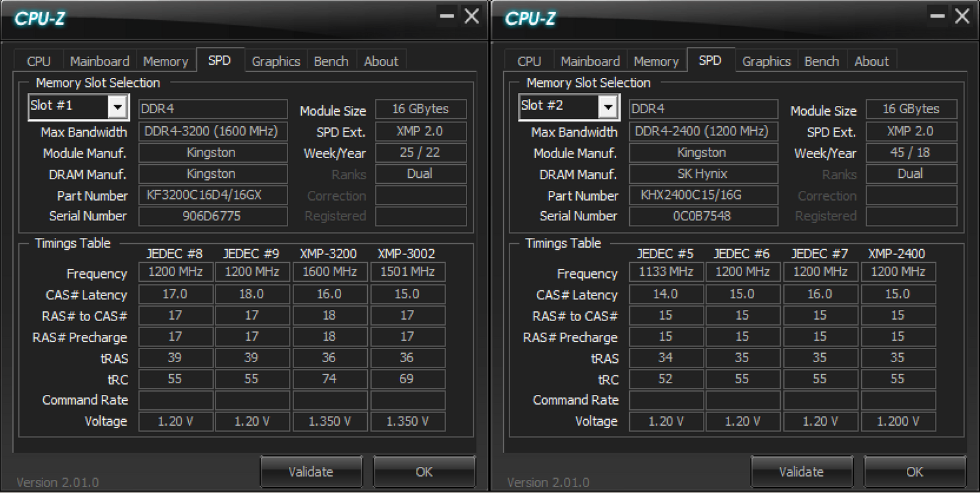This screenshot has height=493, width=980.
Task: Click the DDR4 memory type field beside Slot #2
Action: [704, 109]
